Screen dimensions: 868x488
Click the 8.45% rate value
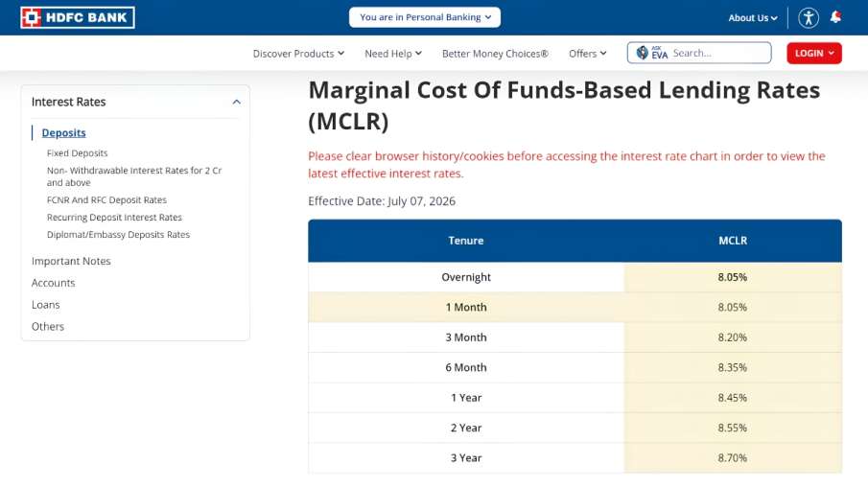coord(733,398)
